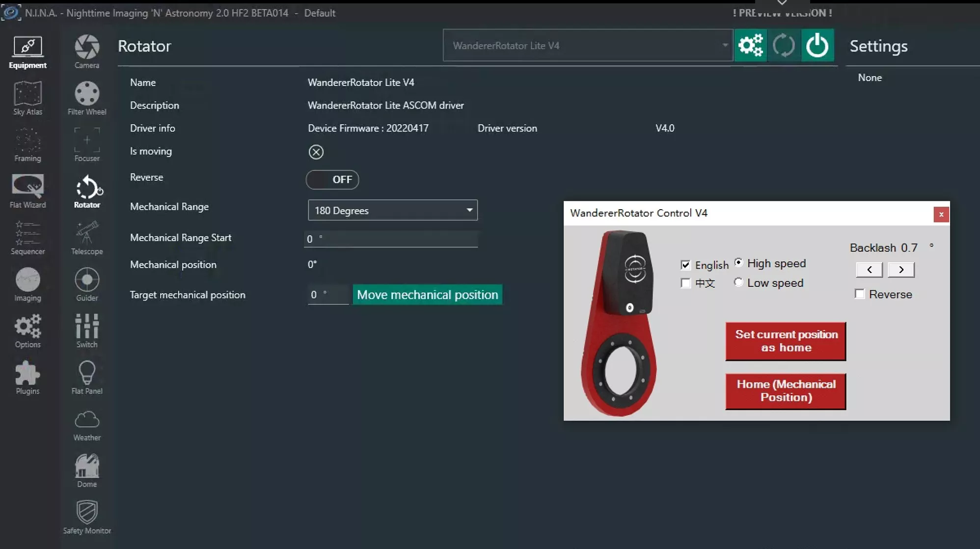Toggle the Reverse OFF switch
This screenshot has height=549, width=980.
[x=332, y=180]
